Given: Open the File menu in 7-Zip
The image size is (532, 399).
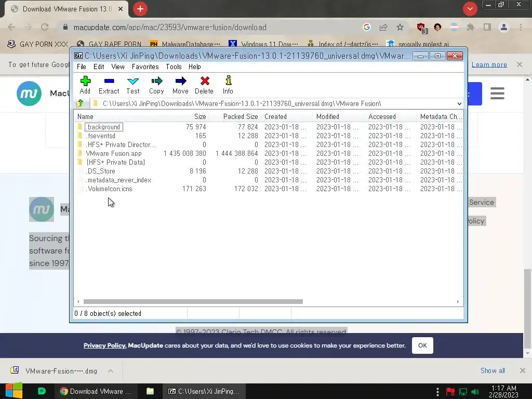Looking at the screenshot, I should (82, 67).
